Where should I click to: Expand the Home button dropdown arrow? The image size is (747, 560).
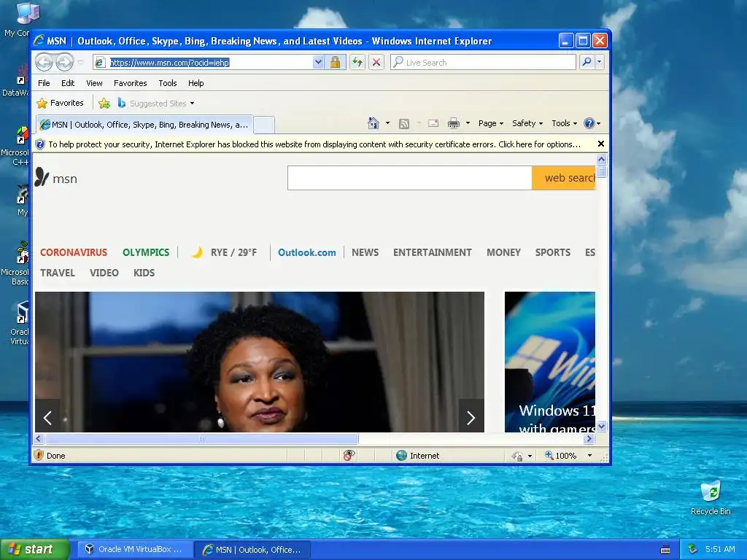tap(387, 123)
